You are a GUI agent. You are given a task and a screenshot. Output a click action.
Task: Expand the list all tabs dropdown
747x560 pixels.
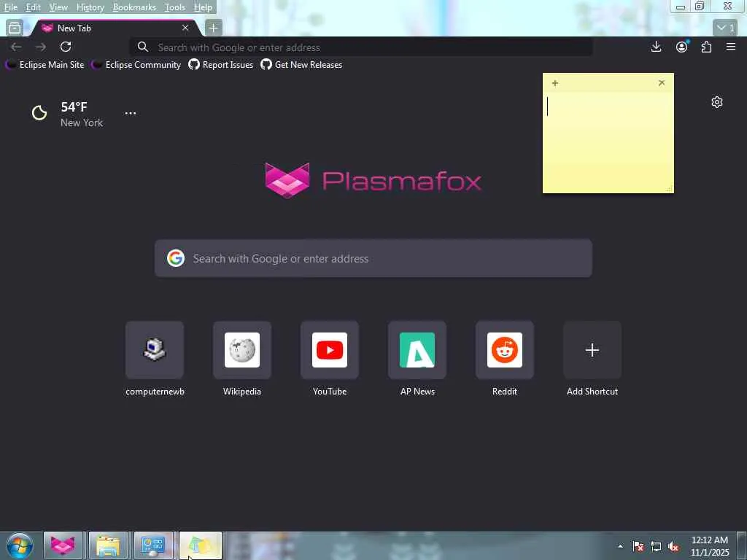pyautogui.click(x=726, y=28)
